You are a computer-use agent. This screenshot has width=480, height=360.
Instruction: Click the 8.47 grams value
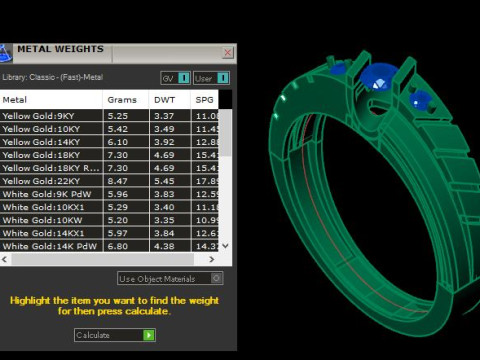point(118,181)
